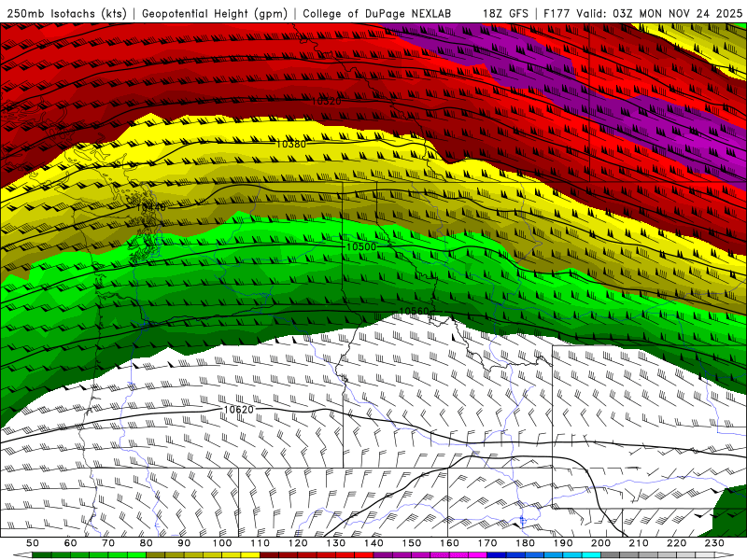Image resolution: width=747 pixels, height=560 pixels.
Task: Click the 130 kt colorbar tick label
Action: click(x=336, y=543)
